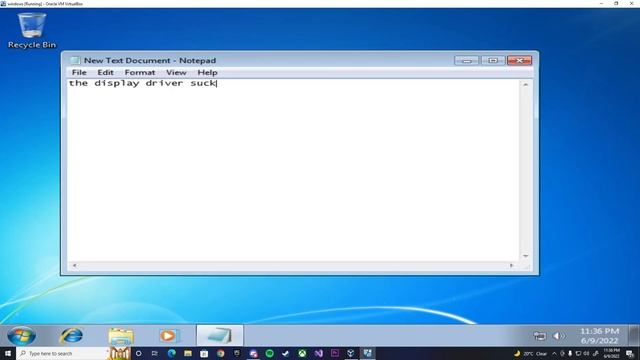Click the Windows 7 clock showing 11:36 PM
Screen dimensions: 640x360
click(600, 336)
